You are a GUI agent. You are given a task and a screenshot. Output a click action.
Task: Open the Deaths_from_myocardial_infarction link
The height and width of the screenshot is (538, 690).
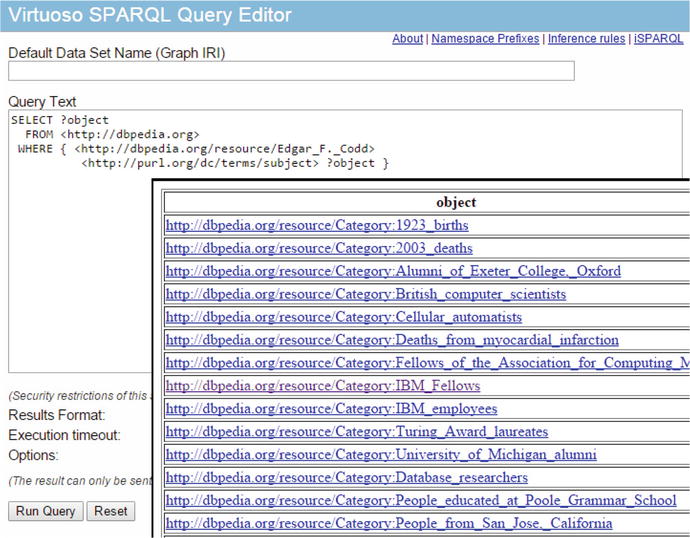pyautogui.click(x=391, y=340)
